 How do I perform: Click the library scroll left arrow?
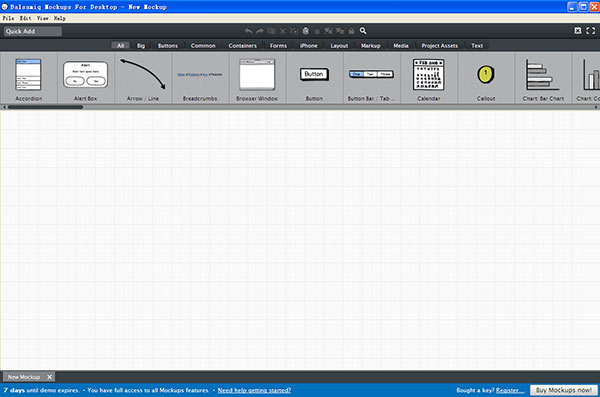tap(4, 107)
